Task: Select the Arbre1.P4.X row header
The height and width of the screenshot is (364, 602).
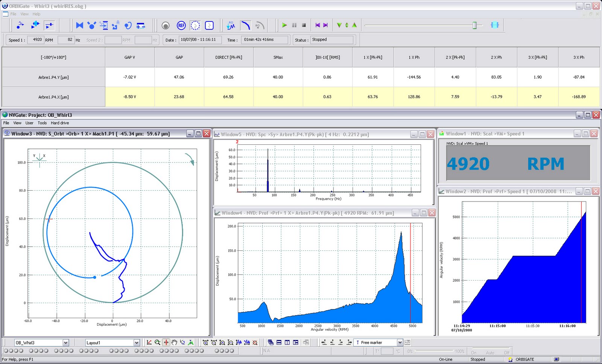Action: [x=53, y=97]
